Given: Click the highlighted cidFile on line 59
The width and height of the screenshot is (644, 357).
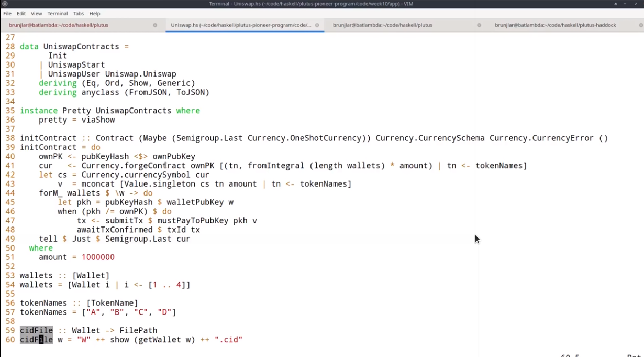Looking at the screenshot, I should pyautogui.click(x=36, y=331).
